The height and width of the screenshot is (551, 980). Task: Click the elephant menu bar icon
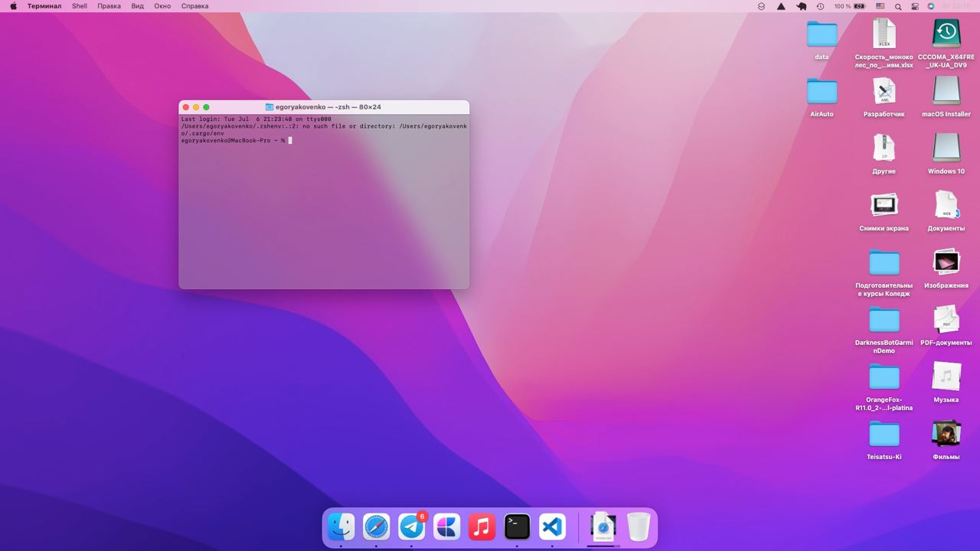click(x=801, y=6)
